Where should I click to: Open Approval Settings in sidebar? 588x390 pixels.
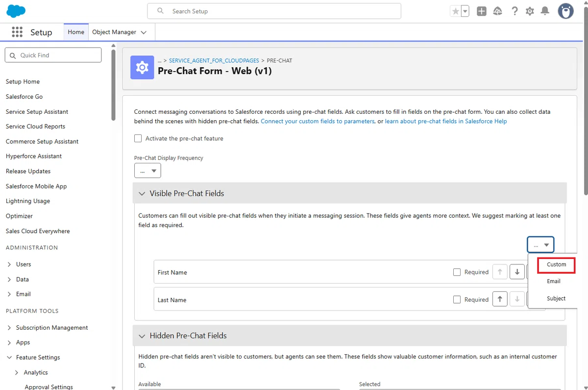tap(49, 387)
